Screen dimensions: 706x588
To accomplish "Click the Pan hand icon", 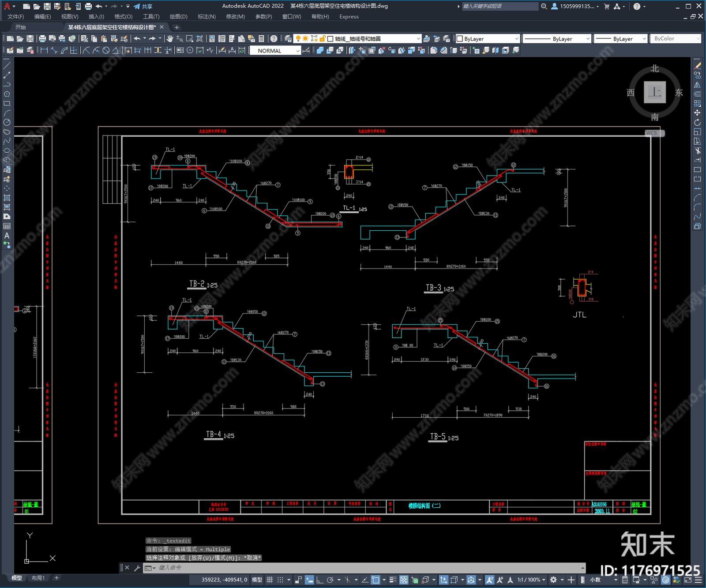I will click(170, 39).
